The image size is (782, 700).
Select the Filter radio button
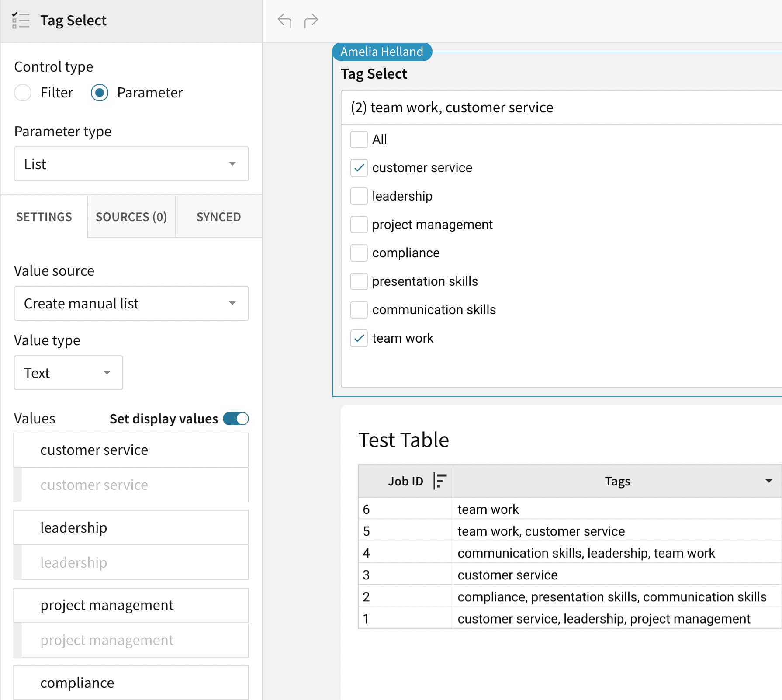[x=23, y=93]
